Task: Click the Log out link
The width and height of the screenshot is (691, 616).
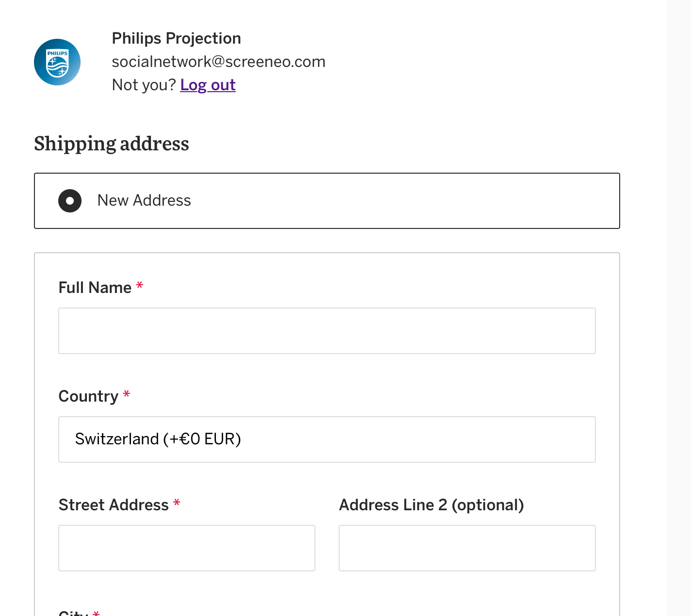Action: [x=208, y=85]
